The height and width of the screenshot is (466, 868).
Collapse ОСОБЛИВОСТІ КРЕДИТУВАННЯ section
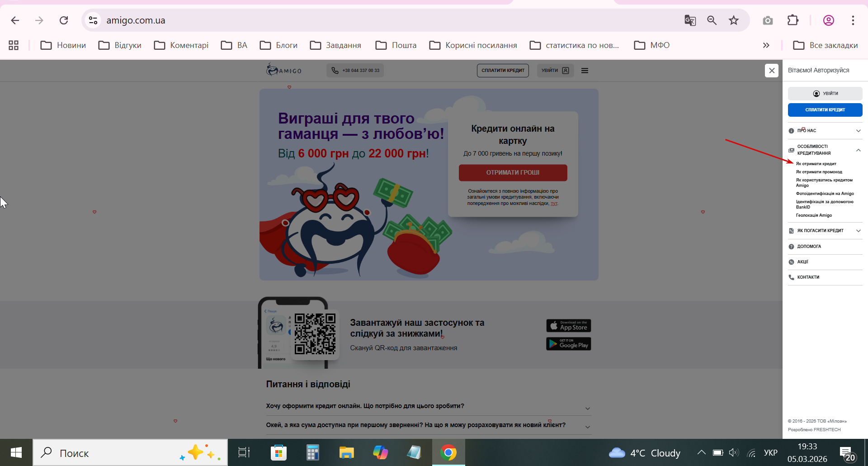coord(825,150)
